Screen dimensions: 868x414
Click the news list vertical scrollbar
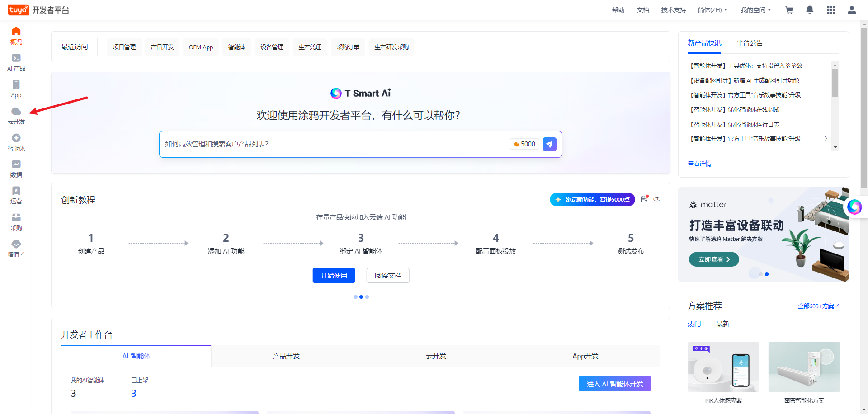[x=835, y=83]
